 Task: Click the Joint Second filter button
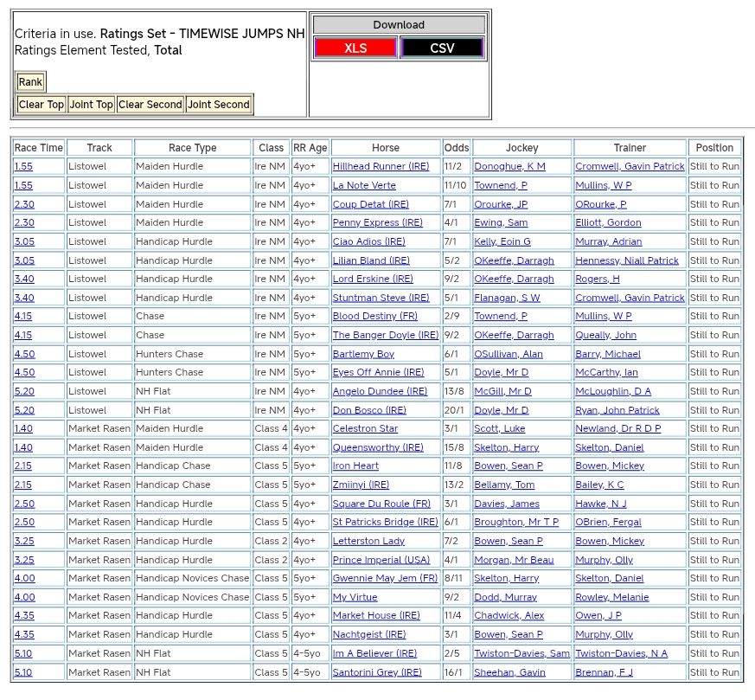[x=219, y=105]
